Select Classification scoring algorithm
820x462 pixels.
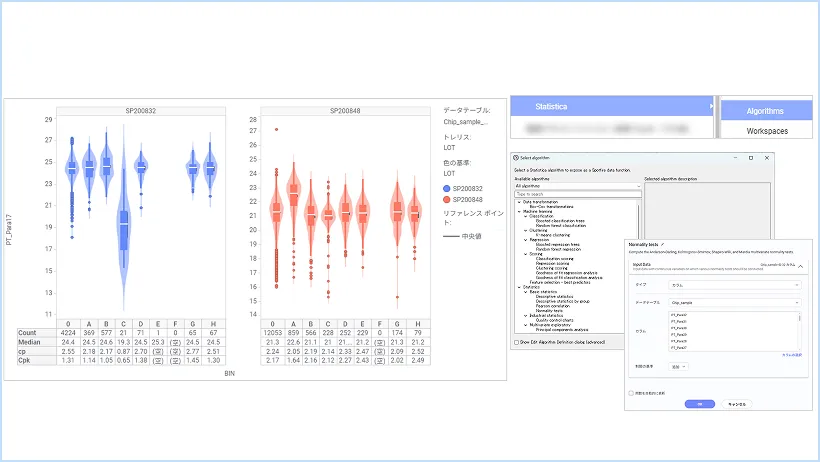tap(554, 258)
